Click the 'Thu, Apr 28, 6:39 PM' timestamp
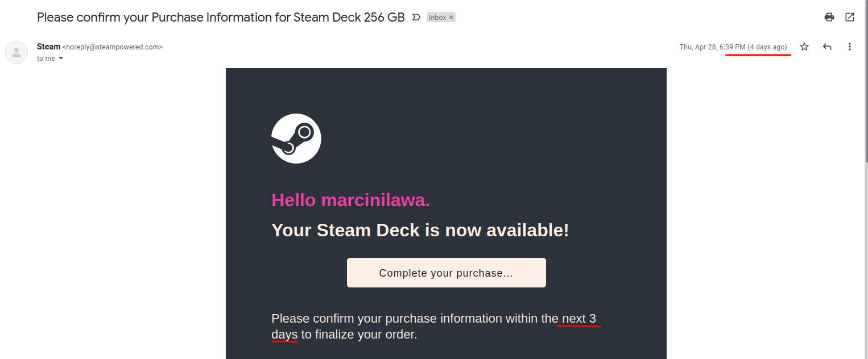 pyautogui.click(x=712, y=47)
